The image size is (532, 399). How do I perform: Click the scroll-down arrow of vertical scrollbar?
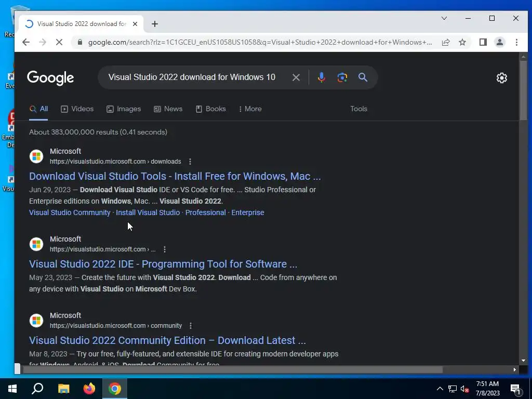point(523,361)
